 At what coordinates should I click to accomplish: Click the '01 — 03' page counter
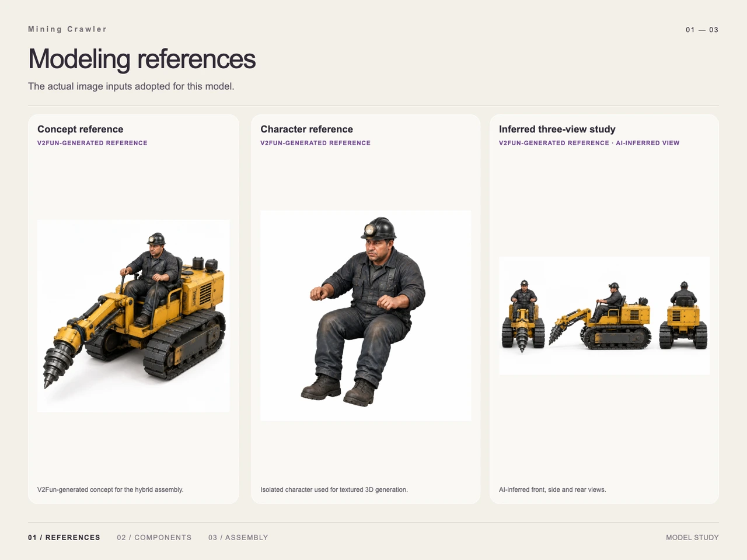click(702, 30)
